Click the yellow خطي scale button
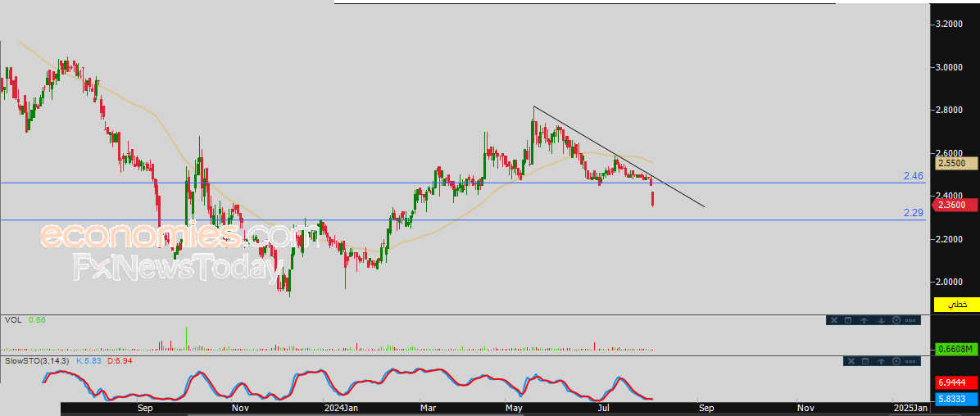The image size is (980, 416). [955, 305]
